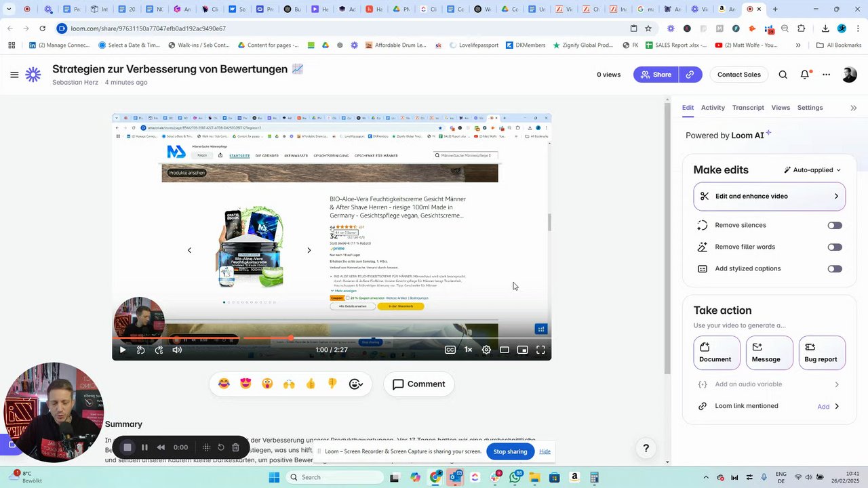React with the thumbs down emoji
This screenshot has height=488, width=868.
click(332, 384)
